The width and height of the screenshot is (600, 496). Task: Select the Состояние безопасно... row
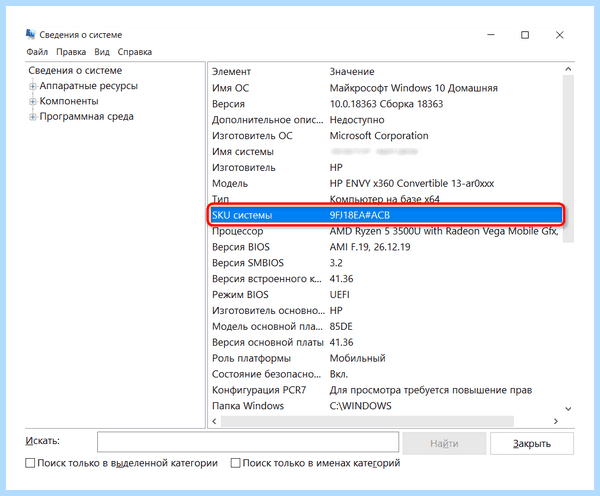pos(386,374)
